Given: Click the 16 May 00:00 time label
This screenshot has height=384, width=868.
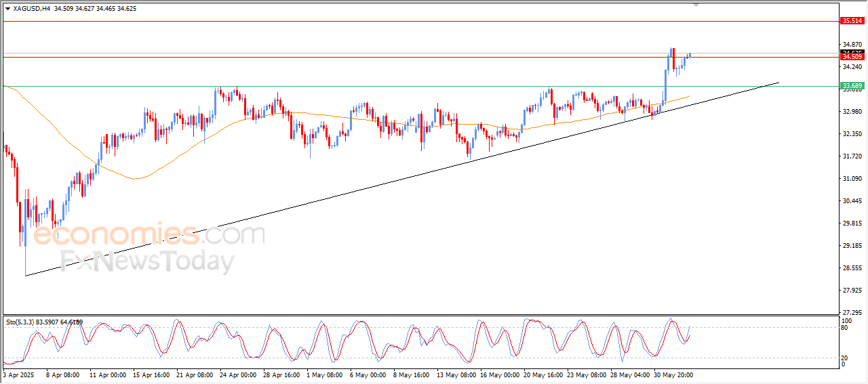Looking at the screenshot, I should coord(501,374).
